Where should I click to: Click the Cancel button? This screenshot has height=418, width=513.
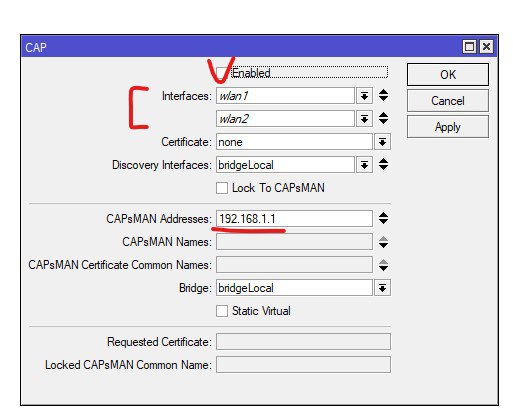(x=448, y=101)
